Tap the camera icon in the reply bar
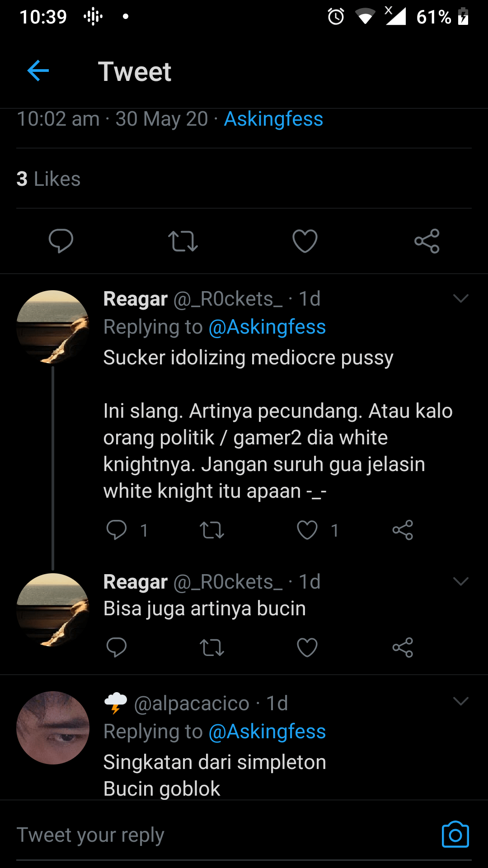The width and height of the screenshot is (488, 868). [455, 834]
